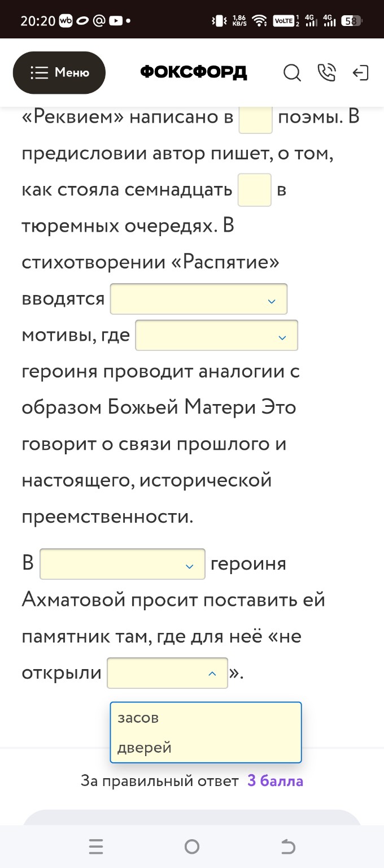This screenshot has width=384, height=868.
Task: Click the search magnifier icon
Action: [292, 73]
